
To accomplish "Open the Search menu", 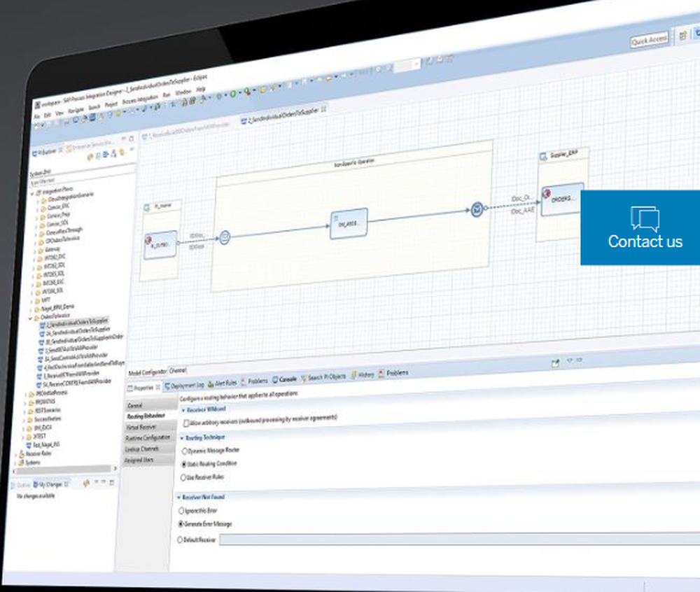I will coord(94,107).
